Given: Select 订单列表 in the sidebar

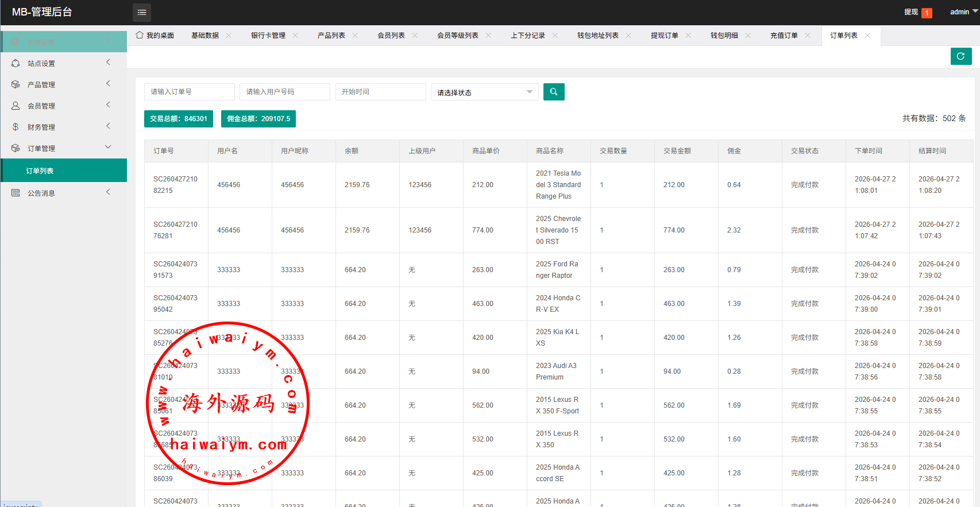Looking at the screenshot, I should pos(40,171).
